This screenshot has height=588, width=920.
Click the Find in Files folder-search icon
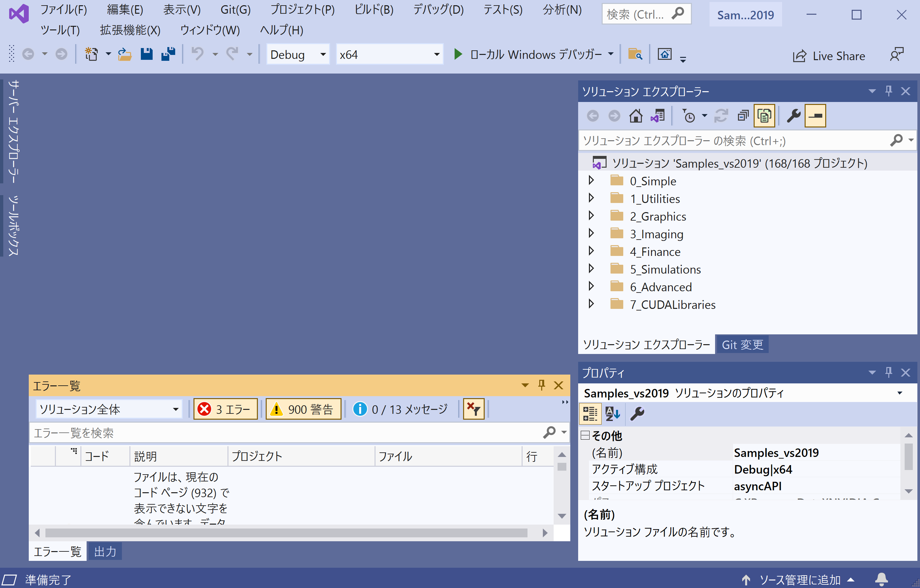click(x=635, y=54)
